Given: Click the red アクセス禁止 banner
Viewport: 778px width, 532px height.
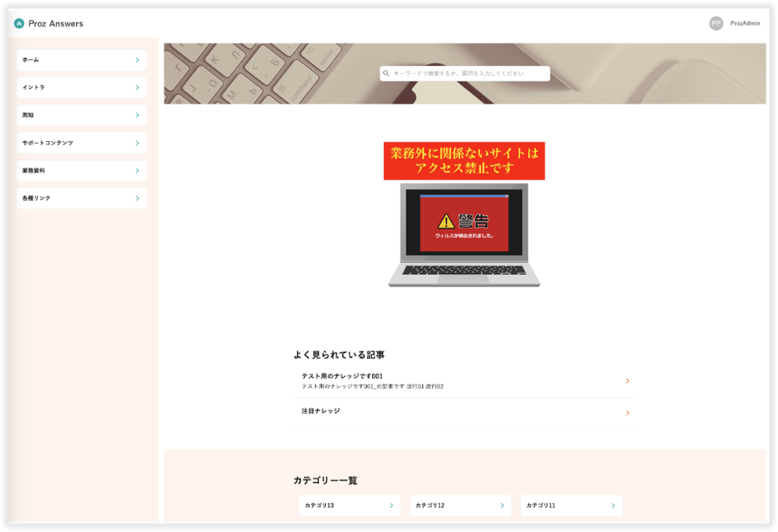Looking at the screenshot, I should [464, 161].
